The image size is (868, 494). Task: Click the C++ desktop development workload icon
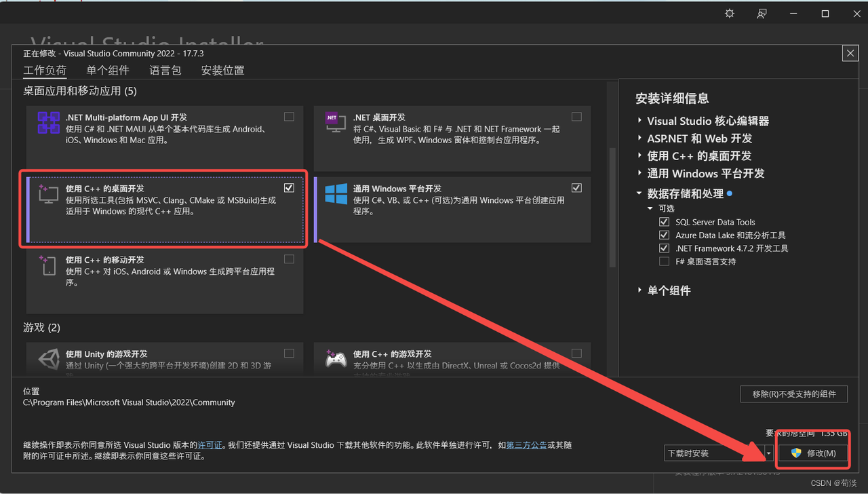click(48, 194)
